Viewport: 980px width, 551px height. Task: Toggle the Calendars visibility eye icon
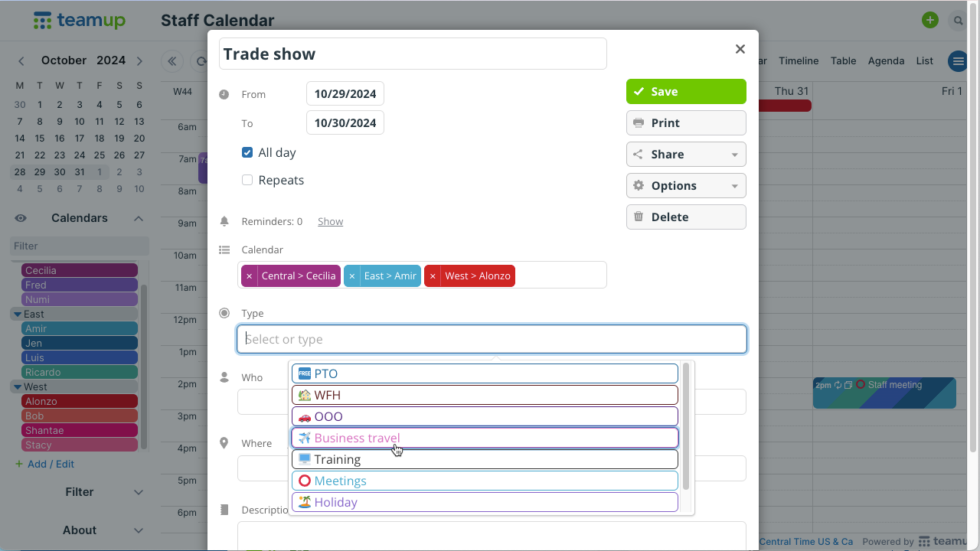20,219
